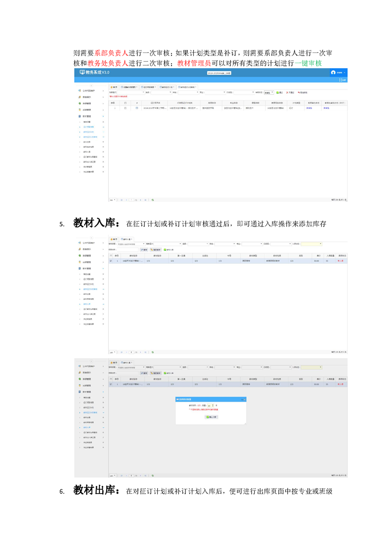Go to last page in 教务系统V3.0 screenshot pager
The image size is (392, 555).
pyautogui.click(x=145, y=200)
